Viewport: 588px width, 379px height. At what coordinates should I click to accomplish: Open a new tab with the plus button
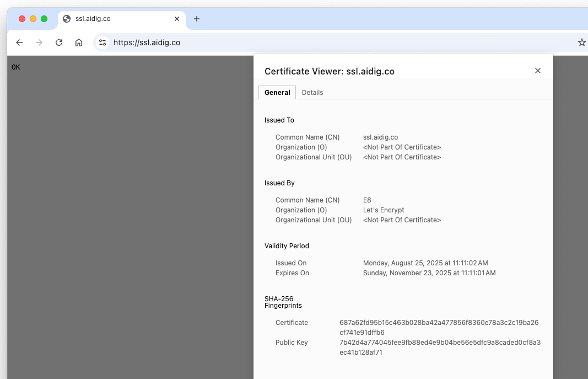pyautogui.click(x=197, y=18)
